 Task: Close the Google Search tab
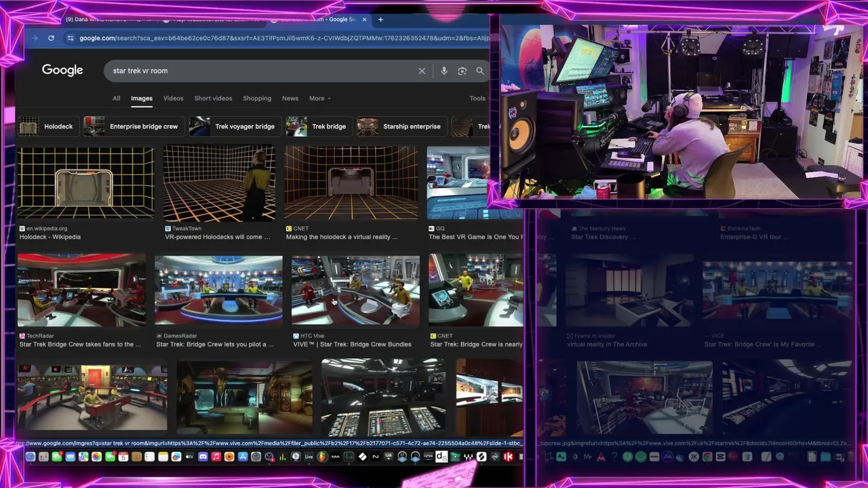click(x=365, y=20)
